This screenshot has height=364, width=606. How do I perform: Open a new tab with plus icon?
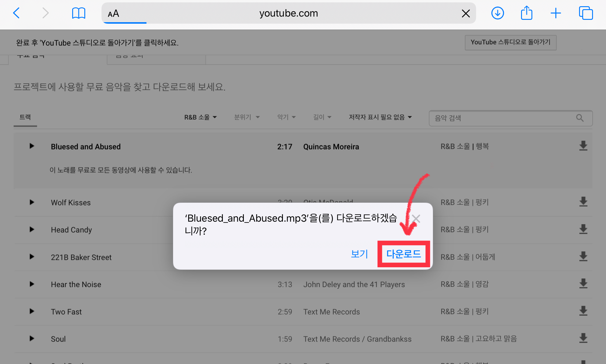555,13
